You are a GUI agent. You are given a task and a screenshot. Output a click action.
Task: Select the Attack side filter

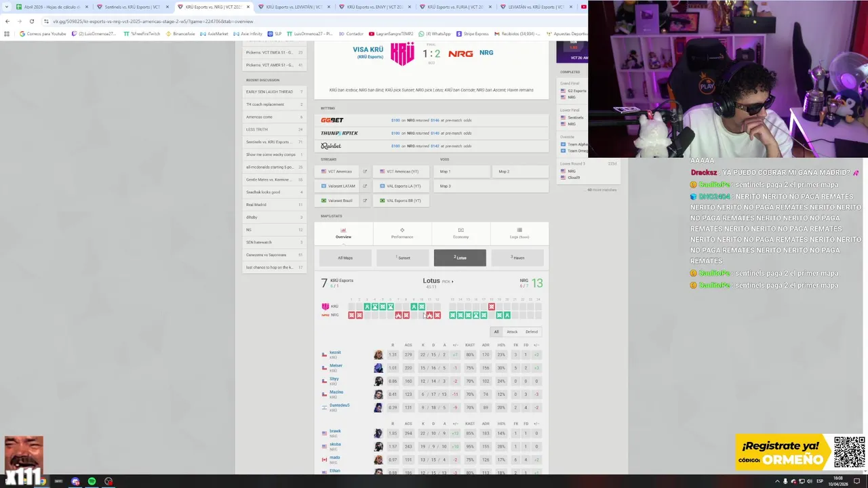(512, 331)
